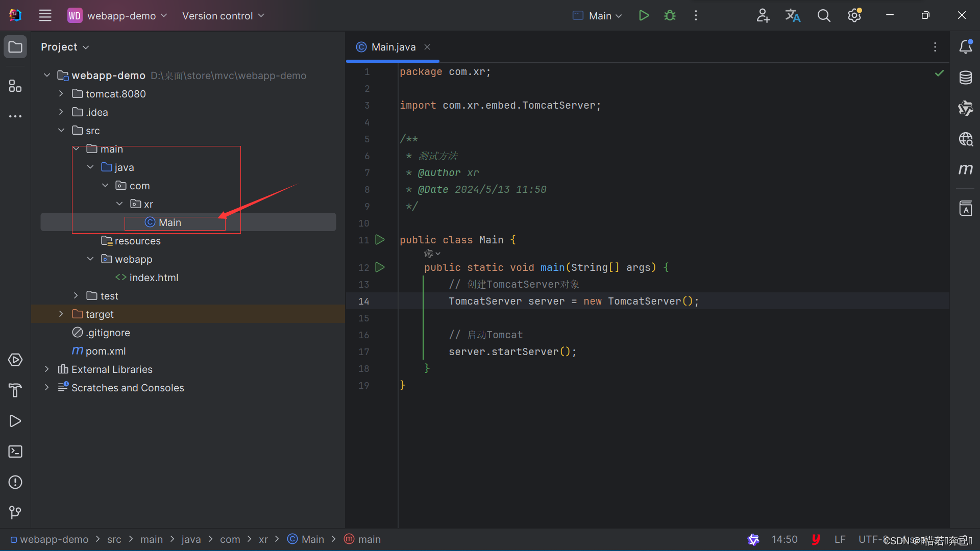Select the Main.java editor tab

[393, 47]
